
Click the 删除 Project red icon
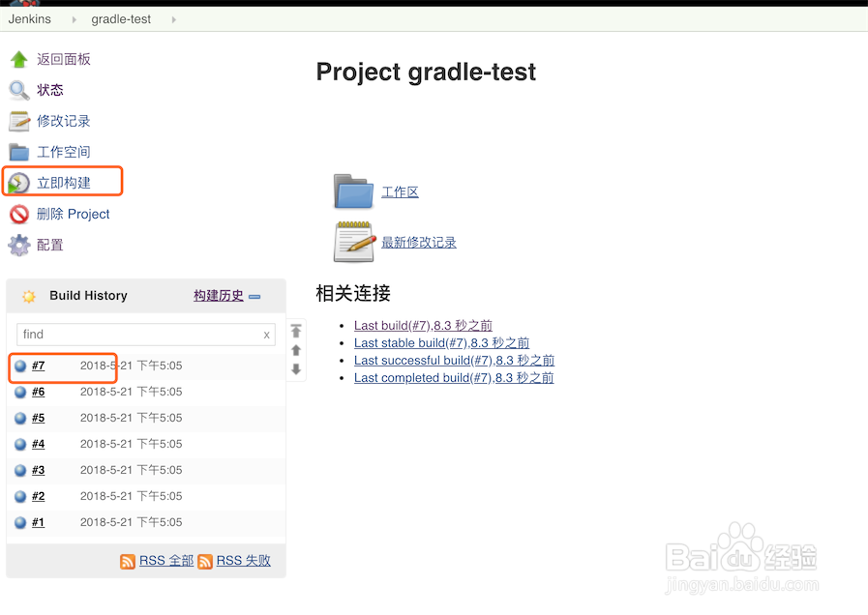pyautogui.click(x=20, y=214)
